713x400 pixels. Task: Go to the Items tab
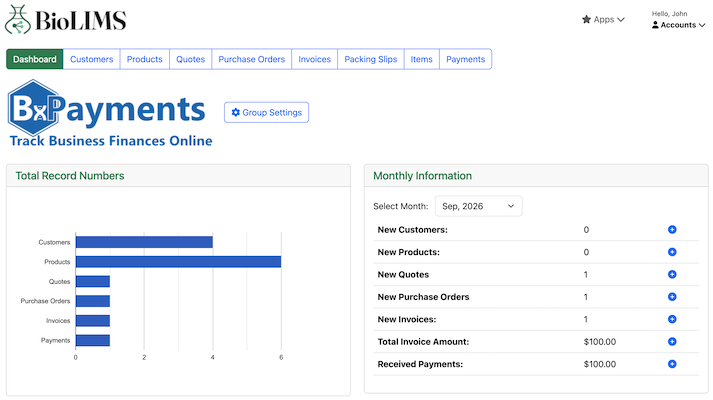(x=422, y=59)
